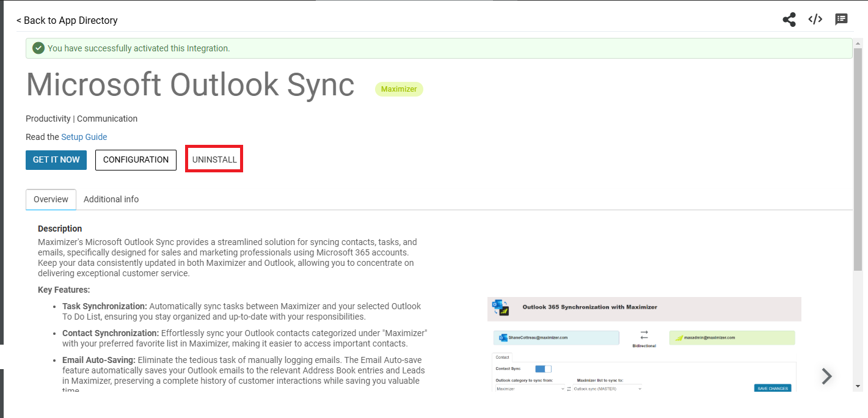Click the share icon in the header
This screenshot has height=418, width=868.
pyautogui.click(x=789, y=20)
